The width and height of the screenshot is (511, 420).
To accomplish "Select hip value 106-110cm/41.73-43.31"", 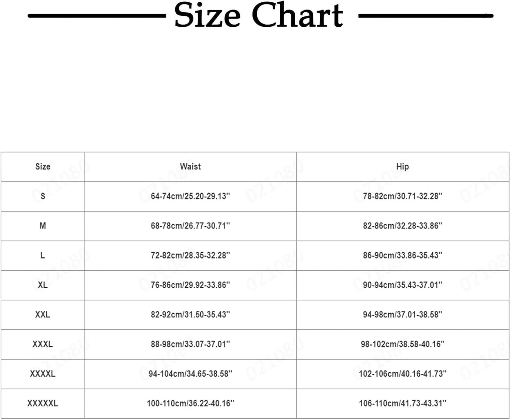I will pyautogui.click(x=403, y=403).
